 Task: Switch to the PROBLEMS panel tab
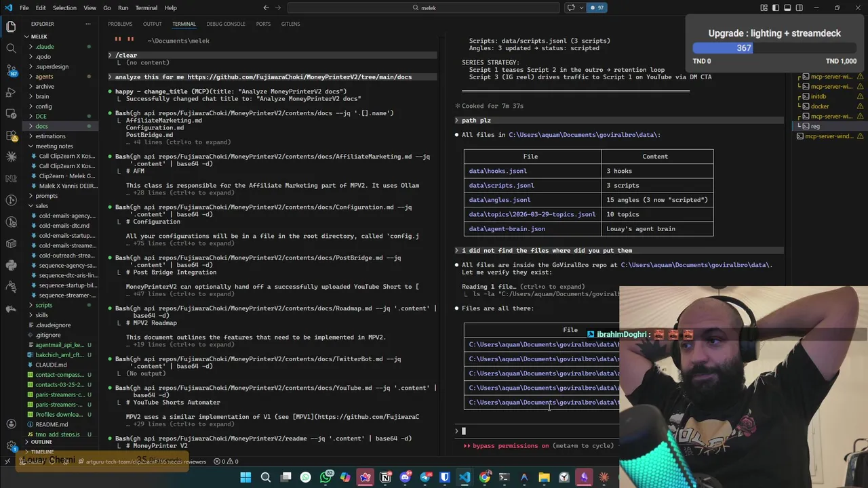point(120,24)
